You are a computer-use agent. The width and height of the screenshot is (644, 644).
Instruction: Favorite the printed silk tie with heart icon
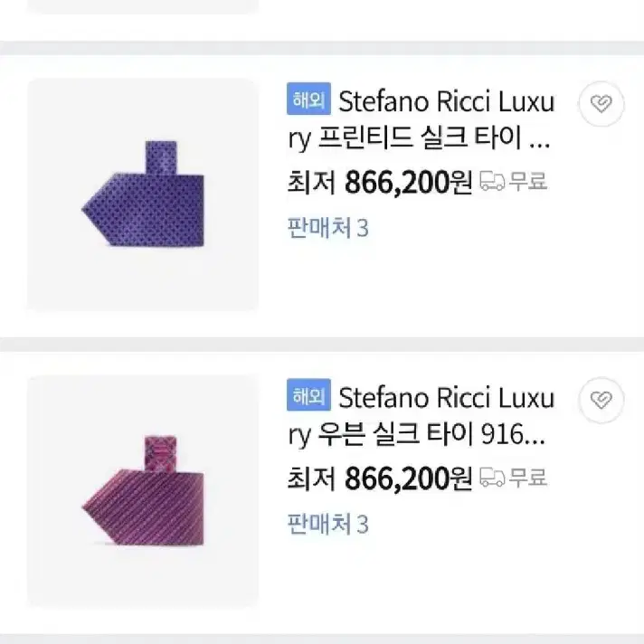click(x=601, y=103)
